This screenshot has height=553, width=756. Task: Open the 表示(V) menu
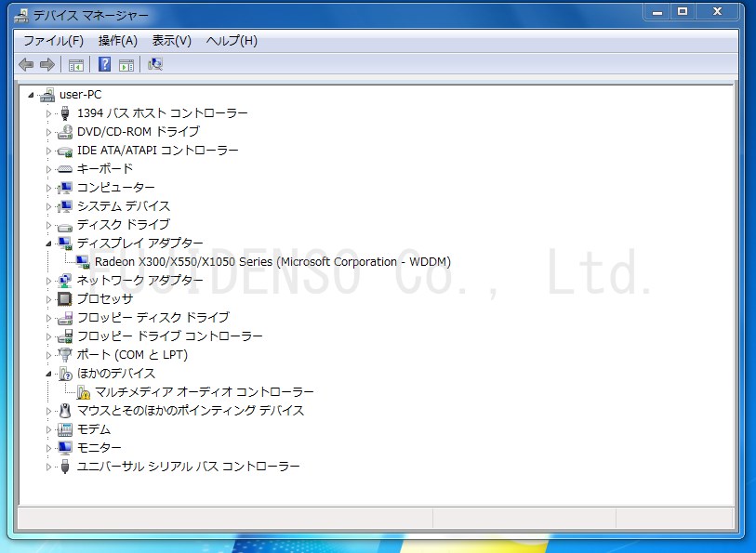[x=172, y=41]
